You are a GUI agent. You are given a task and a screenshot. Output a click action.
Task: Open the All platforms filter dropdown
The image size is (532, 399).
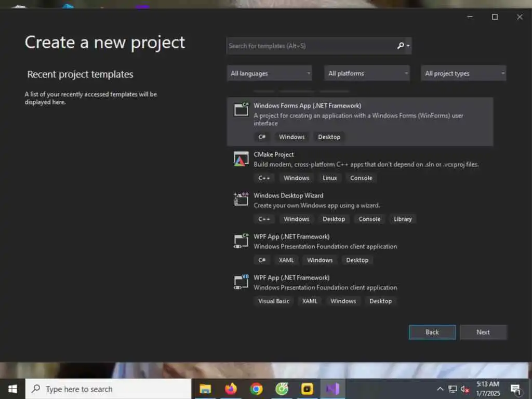click(x=367, y=73)
